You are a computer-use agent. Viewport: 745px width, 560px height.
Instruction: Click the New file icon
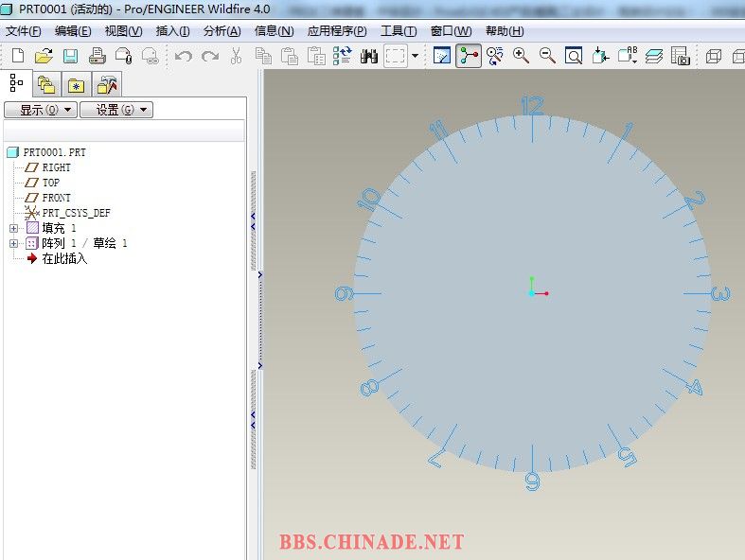click(x=17, y=56)
